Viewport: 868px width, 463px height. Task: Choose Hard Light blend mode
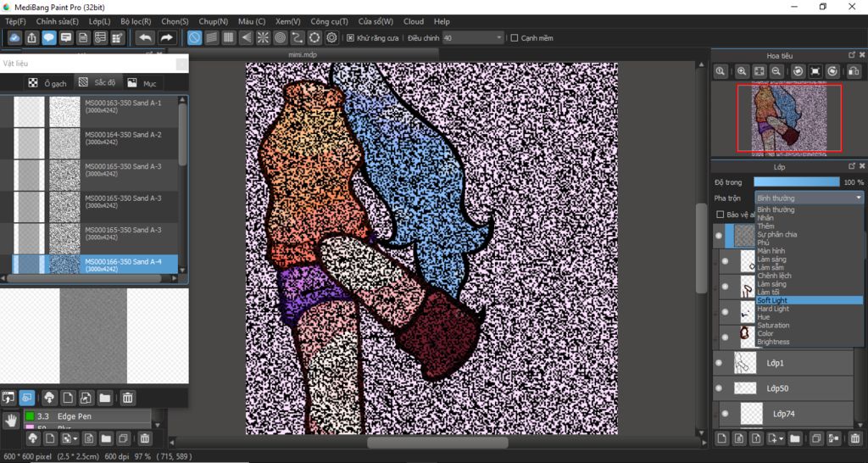809,309
